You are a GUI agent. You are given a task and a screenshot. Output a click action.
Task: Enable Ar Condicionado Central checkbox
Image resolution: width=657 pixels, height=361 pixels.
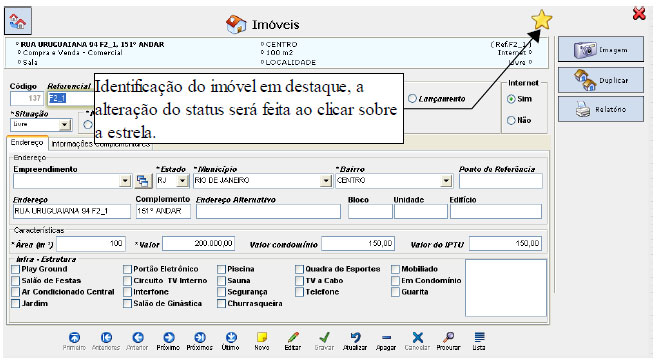pos(16,292)
